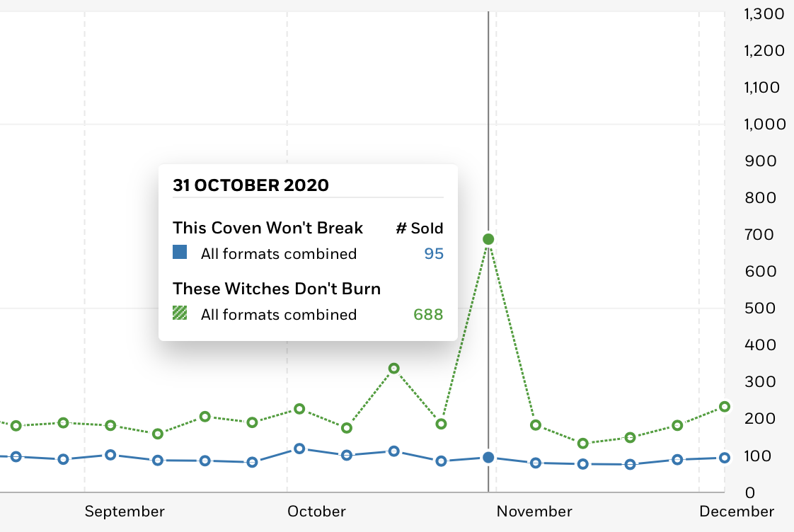794x532 pixels.
Task: Click the December x-axis label
Action: 736,511
